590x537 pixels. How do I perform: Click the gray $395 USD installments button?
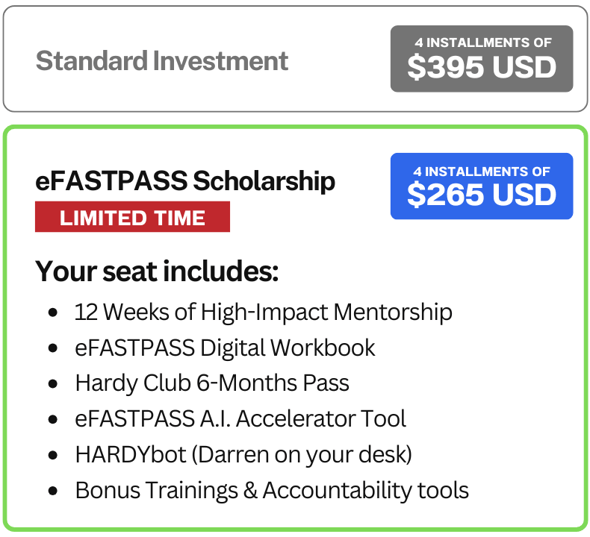tap(482, 59)
